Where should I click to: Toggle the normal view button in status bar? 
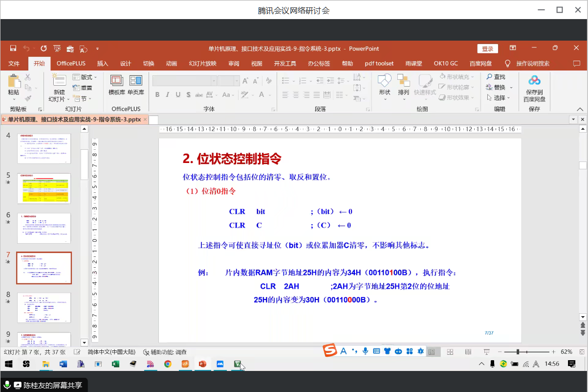tap(432, 352)
